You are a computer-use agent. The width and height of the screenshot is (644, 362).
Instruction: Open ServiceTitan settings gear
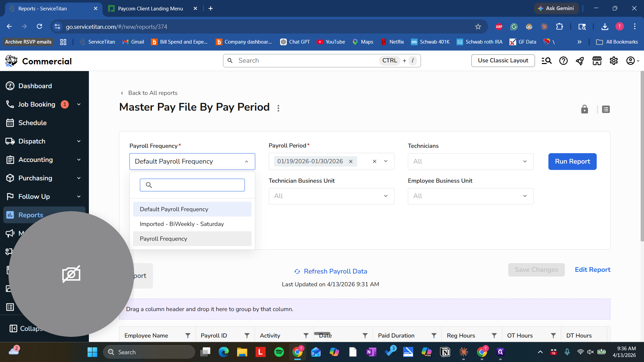tap(614, 61)
